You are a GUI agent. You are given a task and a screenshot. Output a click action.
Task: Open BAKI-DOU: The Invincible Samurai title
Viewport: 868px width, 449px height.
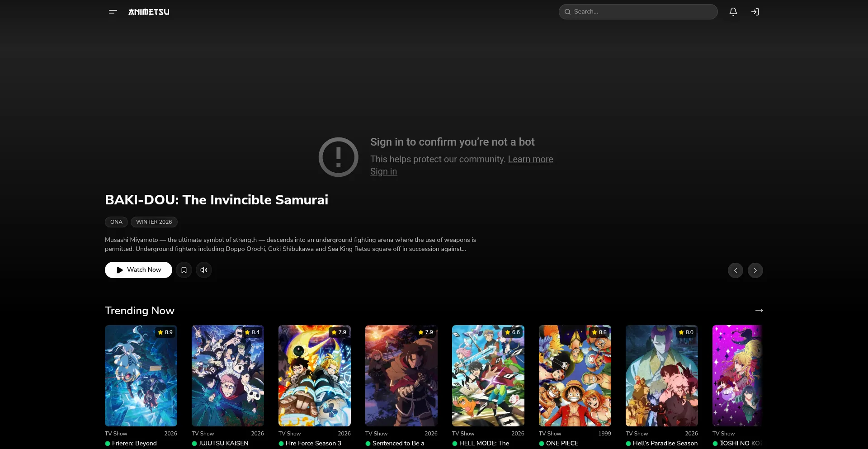coord(217,200)
